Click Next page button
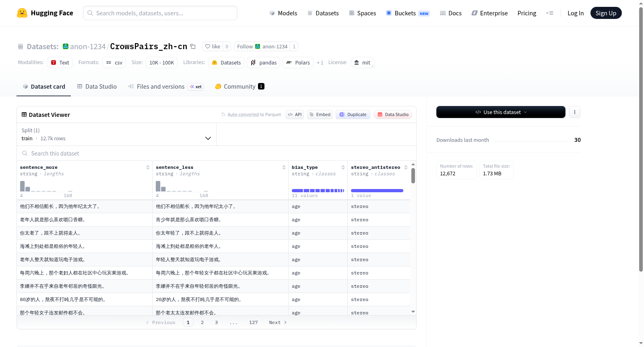The width and height of the screenshot is (644, 347). click(278, 322)
